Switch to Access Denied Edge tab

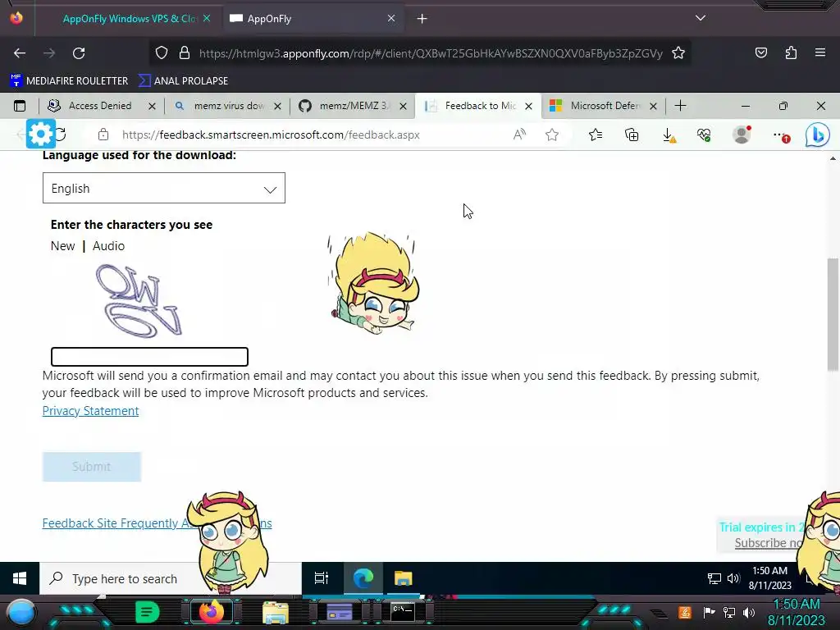point(99,106)
